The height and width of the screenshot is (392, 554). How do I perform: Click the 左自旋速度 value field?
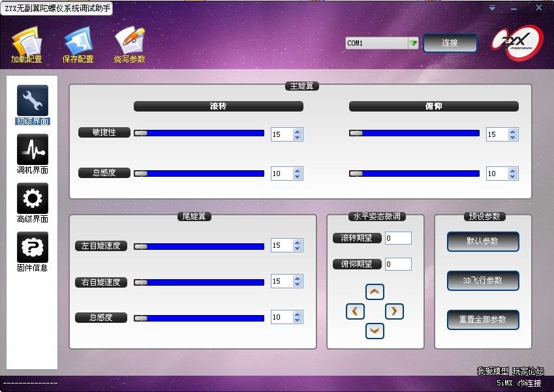(x=282, y=245)
